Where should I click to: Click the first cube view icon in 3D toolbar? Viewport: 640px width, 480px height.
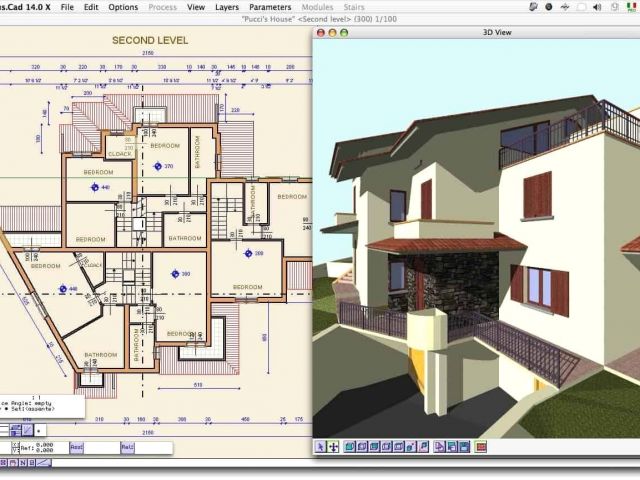350,447
